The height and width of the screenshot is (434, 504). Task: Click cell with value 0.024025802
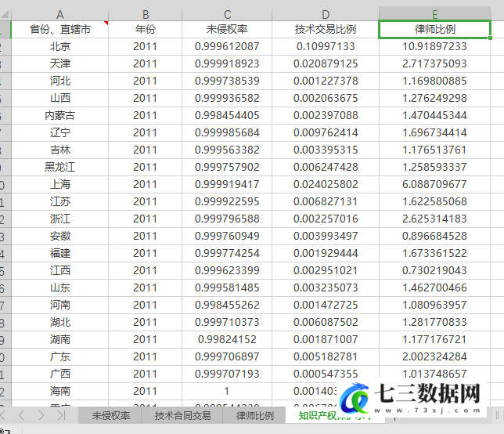pyautogui.click(x=326, y=184)
